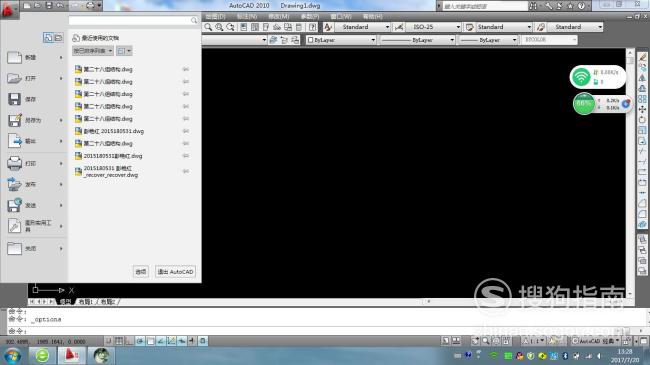Choose the 打印 (Print) printer icon
This screenshot has width=650, height=365.
(x=15, y=163)
